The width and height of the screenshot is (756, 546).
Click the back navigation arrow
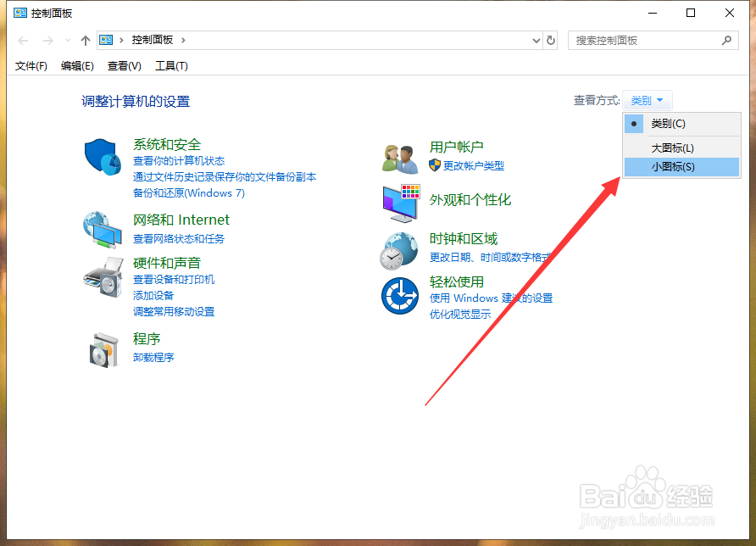point(23,41)
